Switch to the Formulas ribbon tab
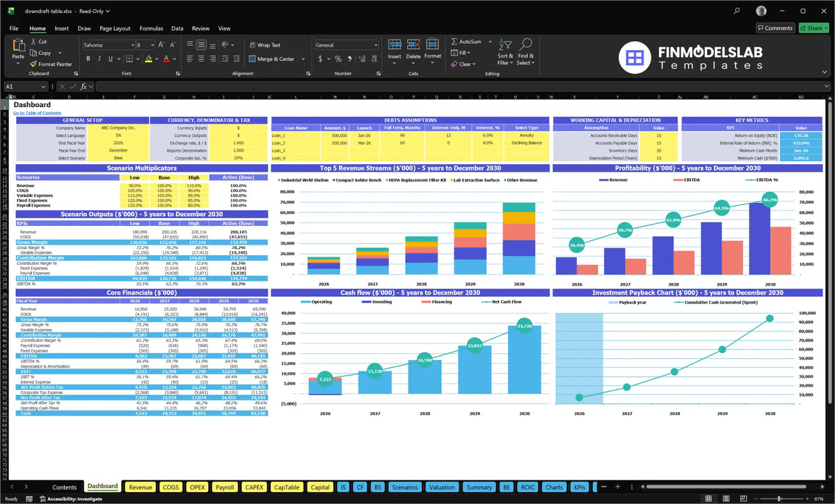835x504 pixels. pyautogui.click(x=151, y=29)
